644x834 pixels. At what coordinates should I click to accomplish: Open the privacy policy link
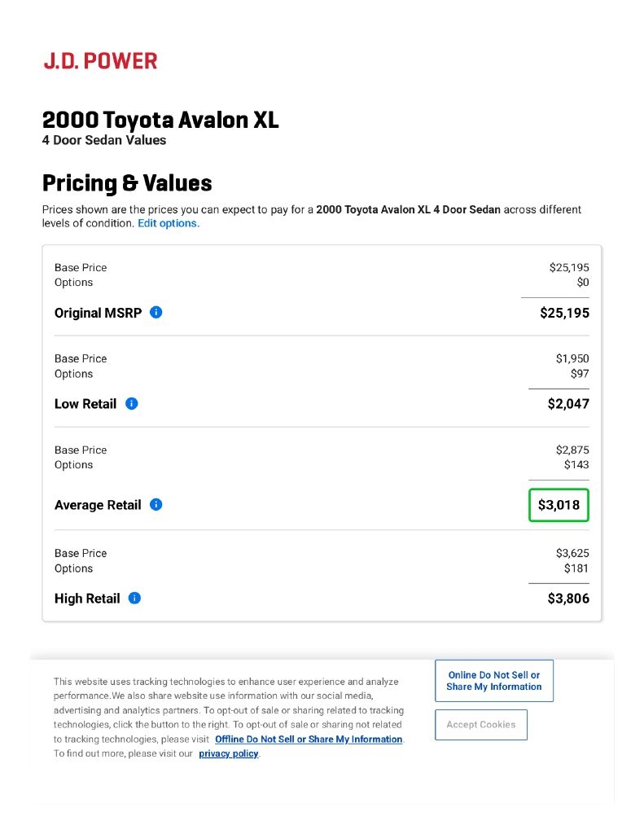(x=228, y=754)
